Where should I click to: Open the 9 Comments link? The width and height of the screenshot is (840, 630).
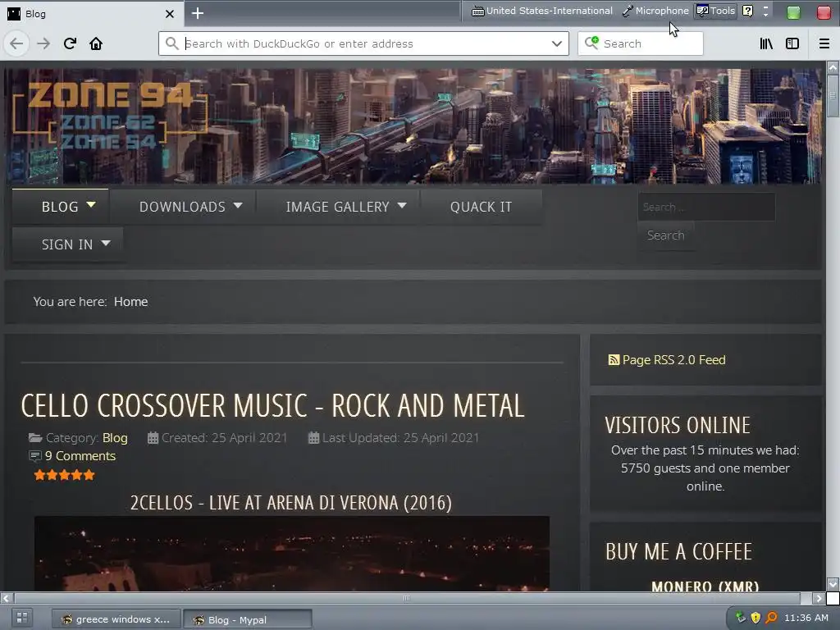tap(80, 456)
